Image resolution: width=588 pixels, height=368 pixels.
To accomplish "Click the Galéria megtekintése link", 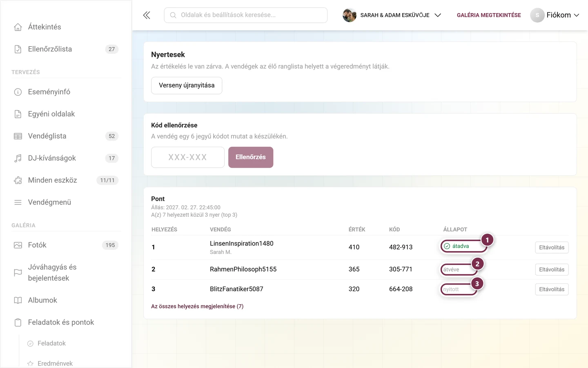I will (489, 15).
